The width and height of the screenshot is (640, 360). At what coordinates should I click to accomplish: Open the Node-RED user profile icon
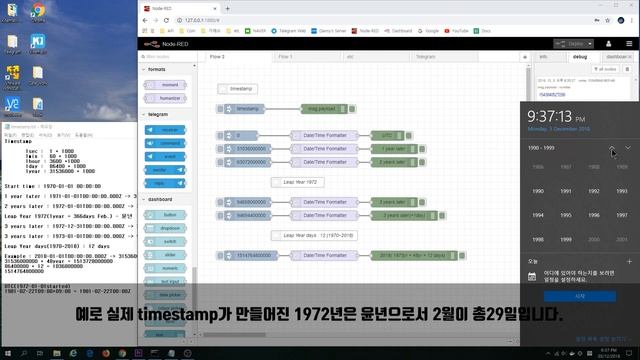(x=608, y=44)
